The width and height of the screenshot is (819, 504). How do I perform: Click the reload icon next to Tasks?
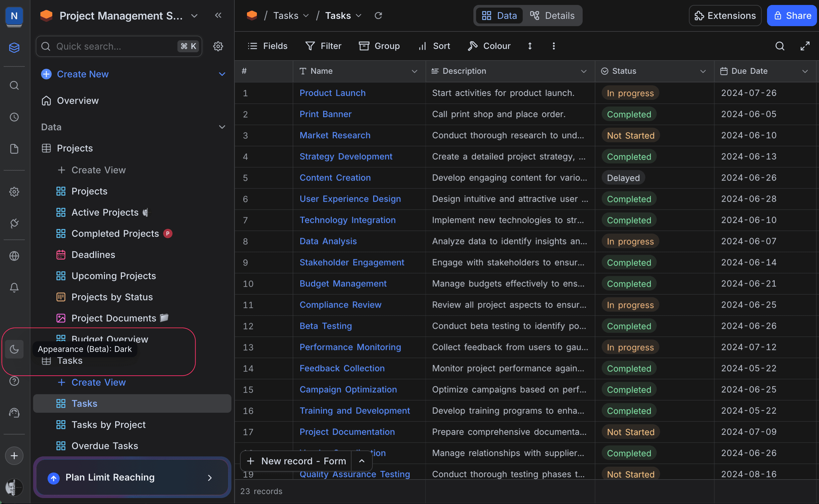pyautogui.click(x=378, y=15)
